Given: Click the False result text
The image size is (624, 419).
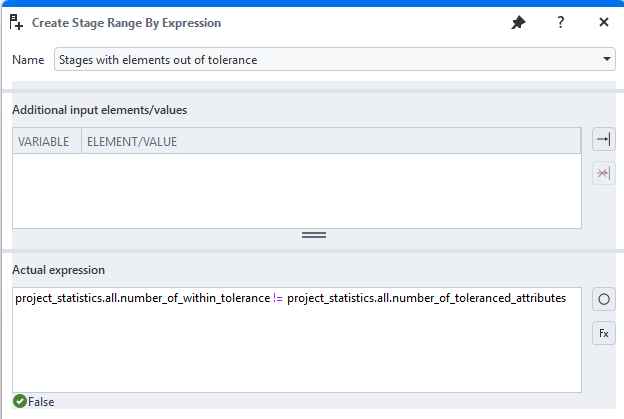Looking at the screenshot, I should (41, 402).
